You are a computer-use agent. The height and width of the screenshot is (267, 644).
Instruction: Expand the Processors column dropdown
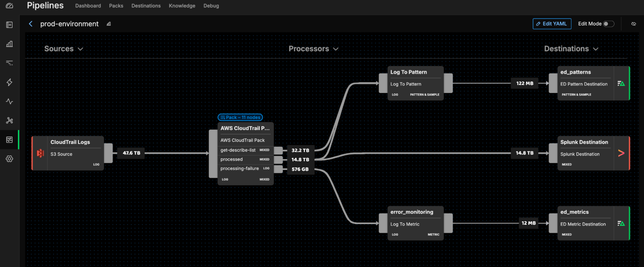pyautogui.click(x=336, y=49)
